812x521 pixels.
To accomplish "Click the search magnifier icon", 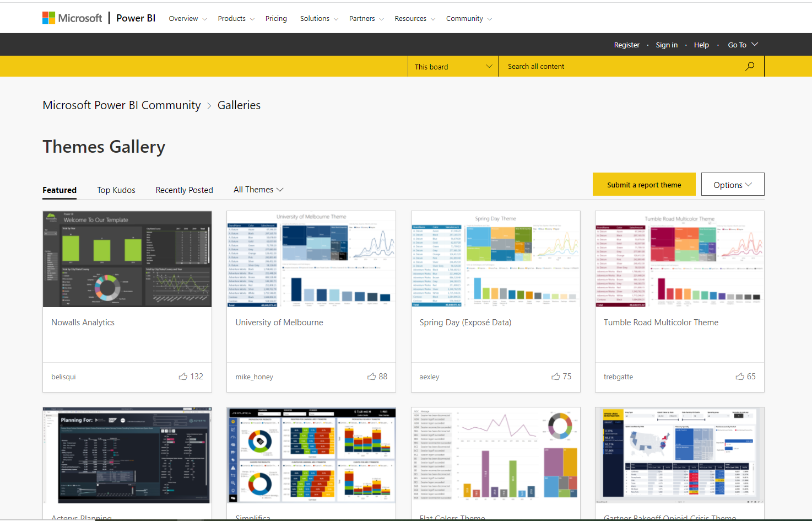I will click(750, 66).
